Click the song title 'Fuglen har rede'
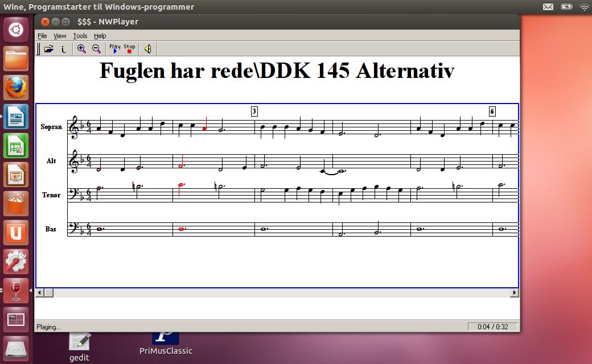The height and width of the screenshot is (364, 592). (x=177, y=71)
